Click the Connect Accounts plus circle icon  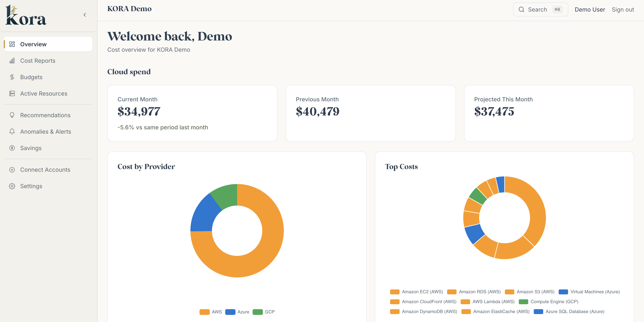12,170
